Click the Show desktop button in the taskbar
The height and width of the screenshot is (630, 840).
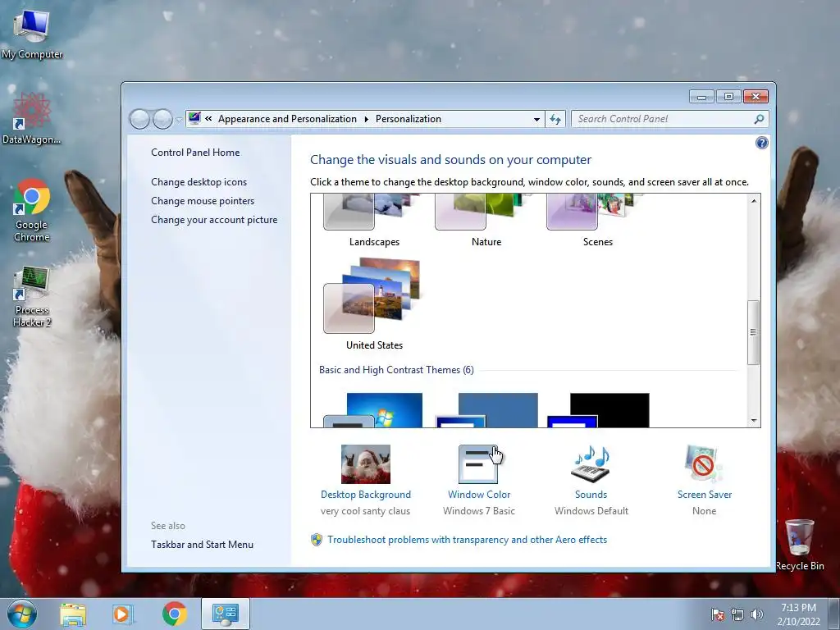click(834, 614)
